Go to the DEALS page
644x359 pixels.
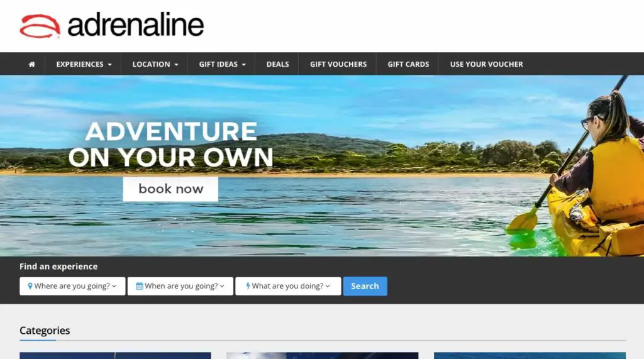[x=277, y=64]
